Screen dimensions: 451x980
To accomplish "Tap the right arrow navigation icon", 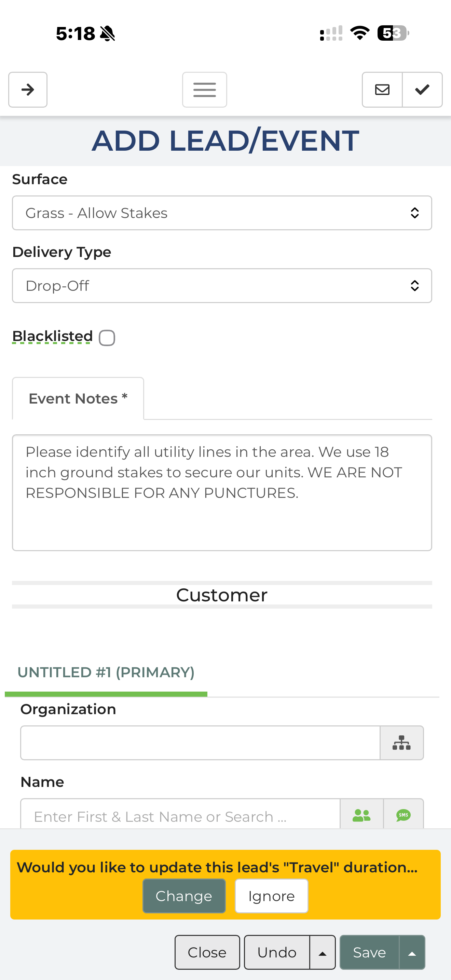I will point(28,90).
